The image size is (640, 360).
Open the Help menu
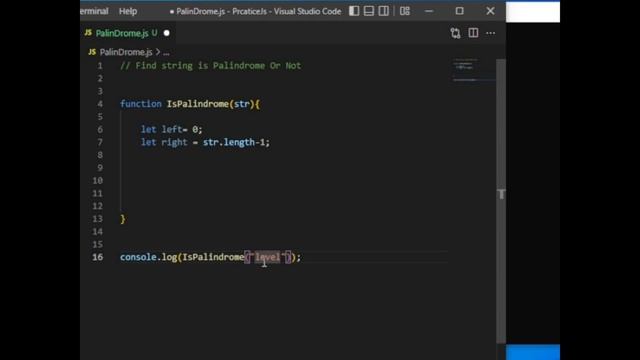point(128,11)
